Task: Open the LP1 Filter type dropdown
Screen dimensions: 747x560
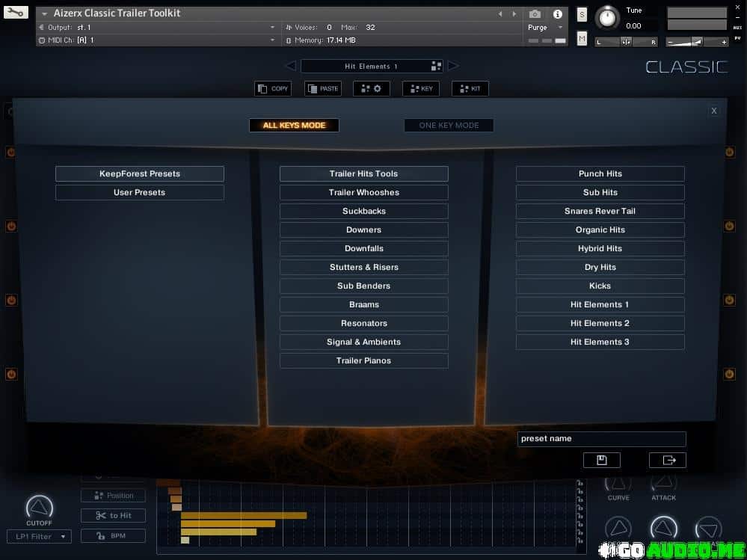Action: [39, 536]
